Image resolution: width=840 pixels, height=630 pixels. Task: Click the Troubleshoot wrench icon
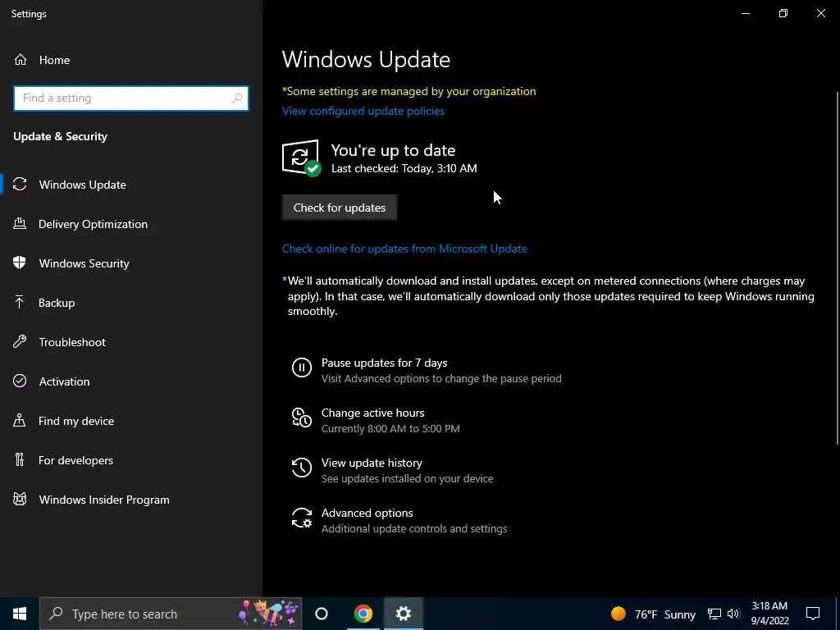[20, 342]
